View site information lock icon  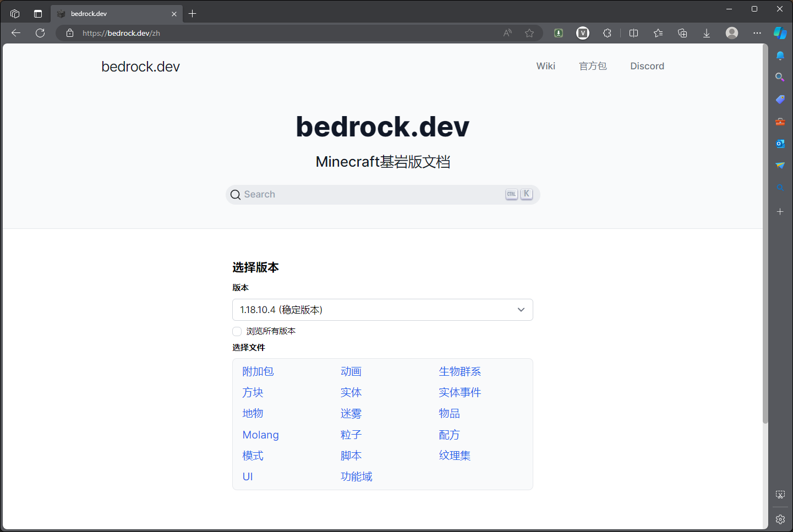click(70, 33)
